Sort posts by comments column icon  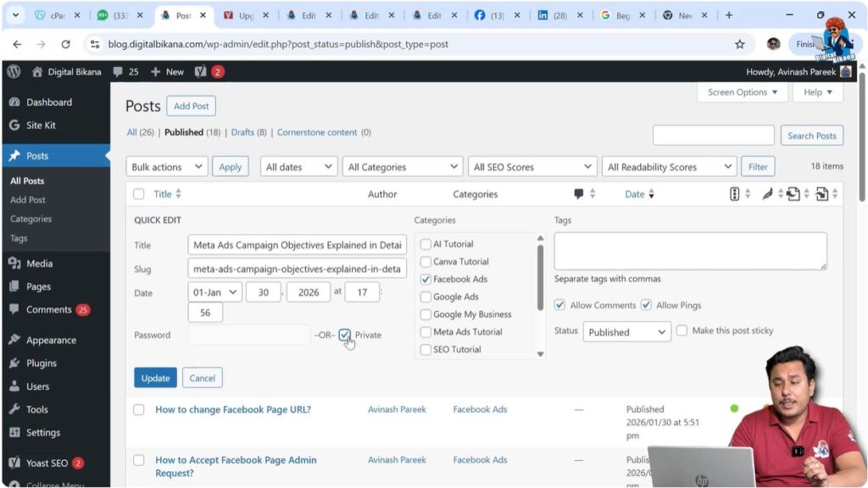[579, 194]
